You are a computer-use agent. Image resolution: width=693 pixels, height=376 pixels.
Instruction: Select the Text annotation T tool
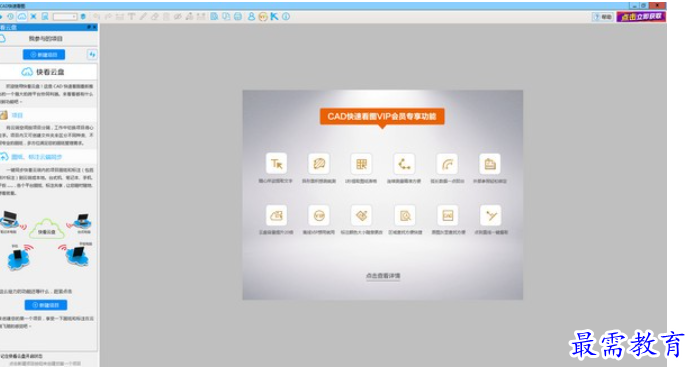tap(131, 17)
